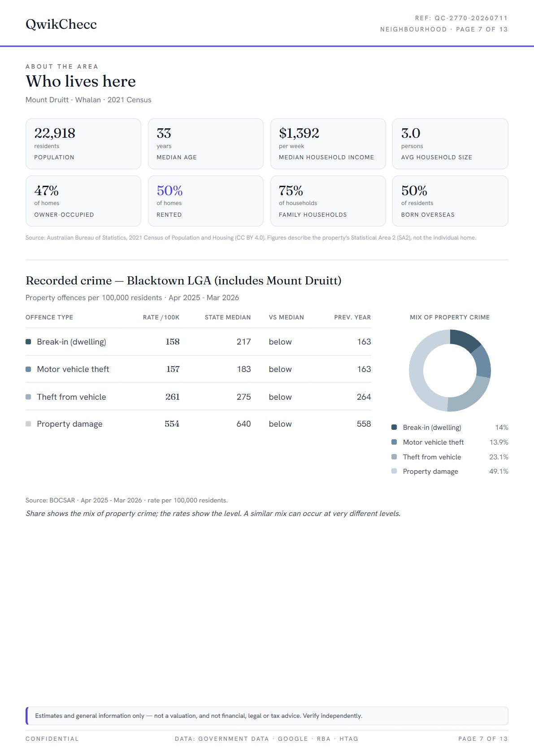Screen dimensions: 534x756
Task: Click the Property damage table row swatch
Action: [x=28, y=424]
